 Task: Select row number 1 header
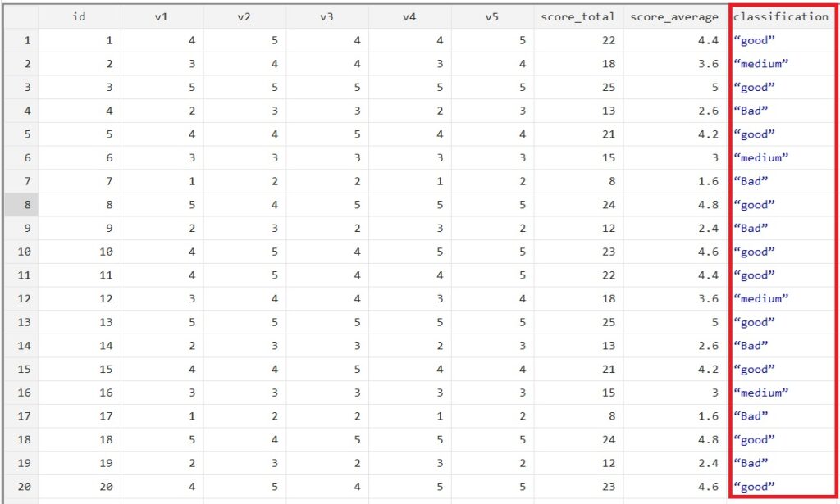click(x=19, y=40)
